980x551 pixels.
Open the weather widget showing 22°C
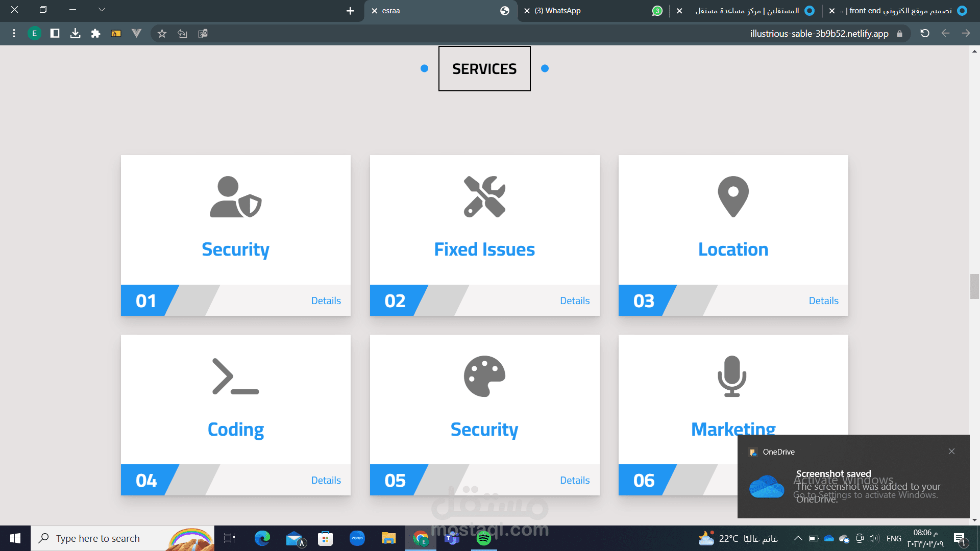[x=738, y=538]
